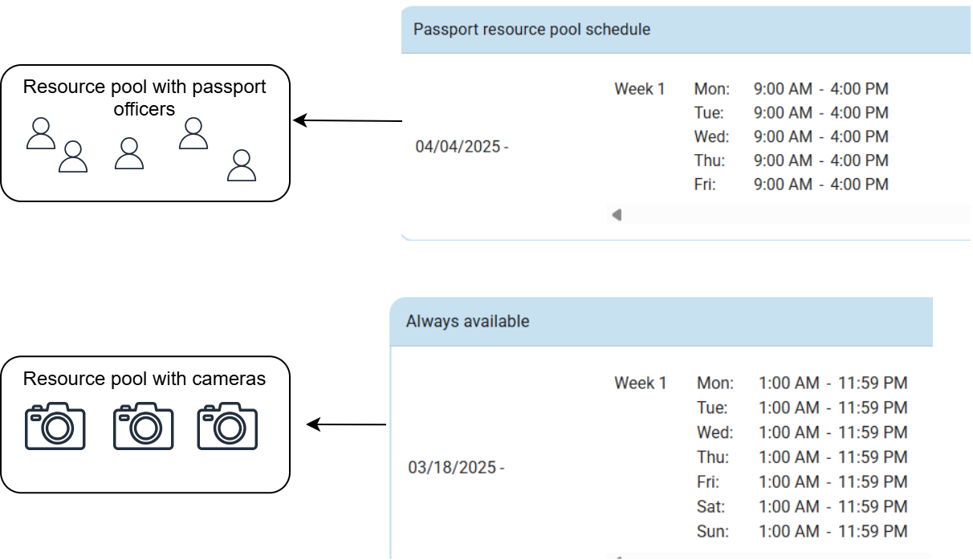Click scroll-left arrow in passport schedule
Viewport: 973px width, 560px height.
click(x=617, y=215)
